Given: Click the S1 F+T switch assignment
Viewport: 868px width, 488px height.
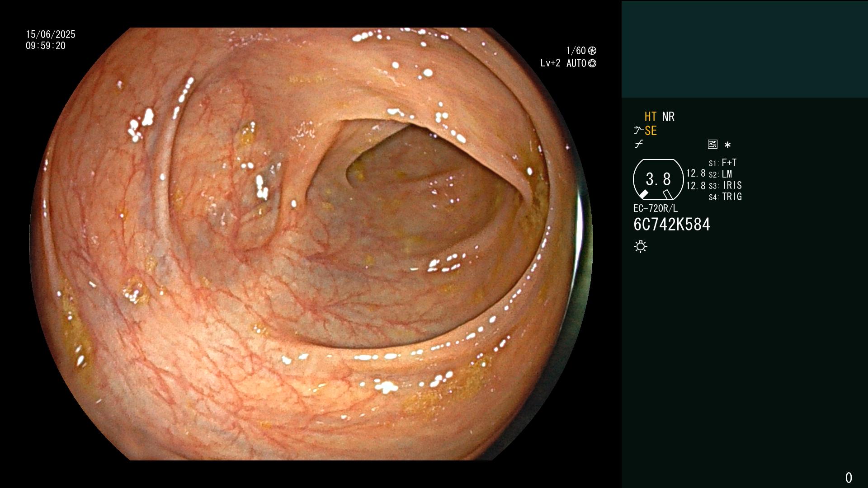Looking at the screenshot, I should pos(723,163).
